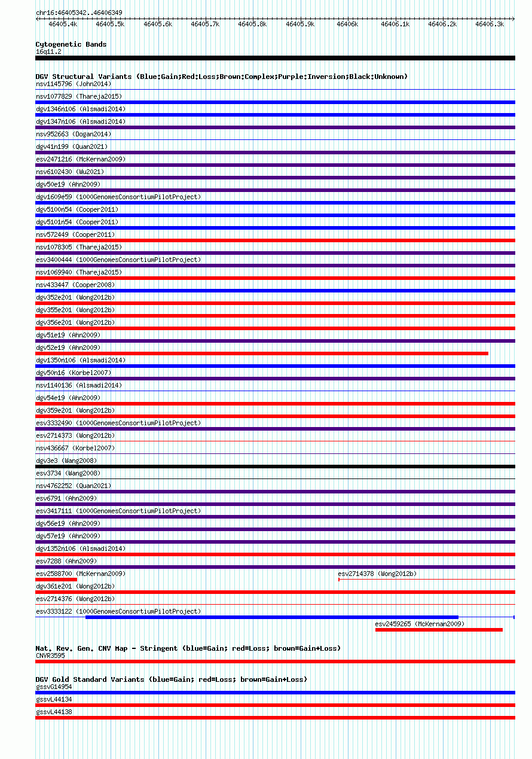Screen dimensions: 532x759
Task: Click the black dgv3e3 unknown-type bar
Action: tap(275, 467)
